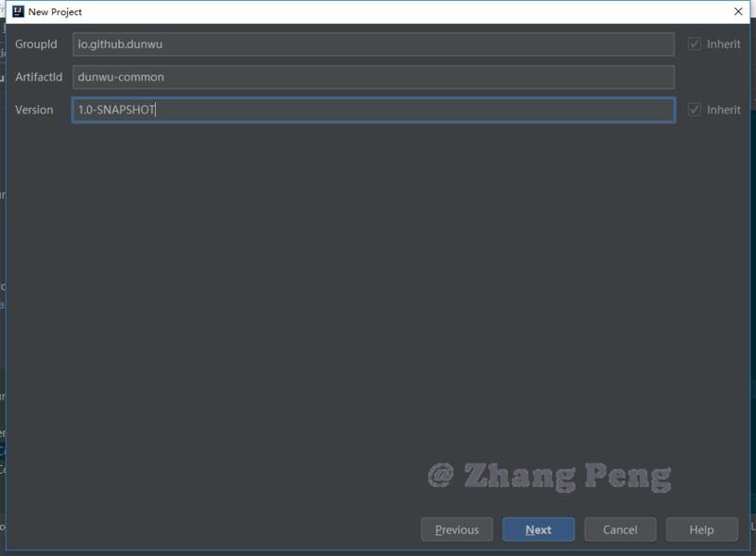Click the ArtifactId label

39,78
